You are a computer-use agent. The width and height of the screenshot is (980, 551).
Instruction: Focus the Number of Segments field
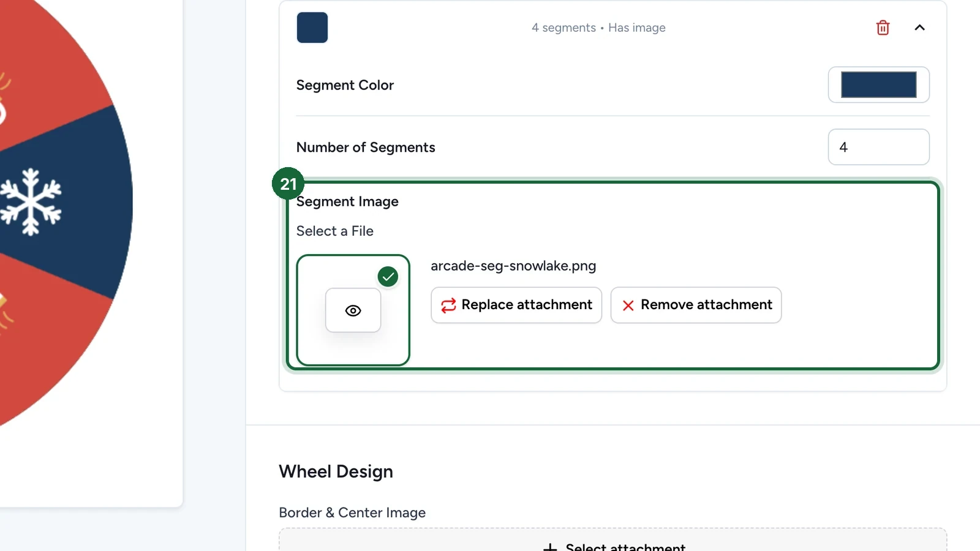click(878, 147)
